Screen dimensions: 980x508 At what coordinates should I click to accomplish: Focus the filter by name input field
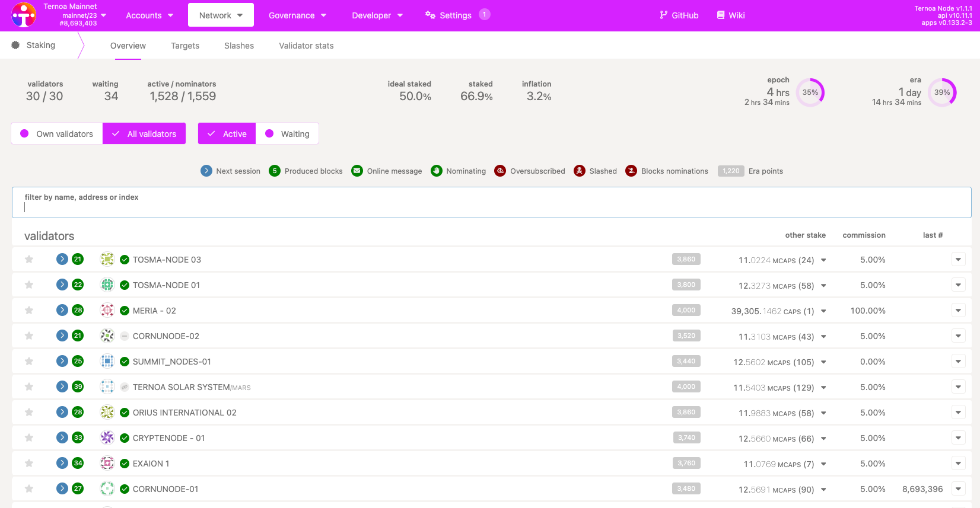[x=491, y=206]
